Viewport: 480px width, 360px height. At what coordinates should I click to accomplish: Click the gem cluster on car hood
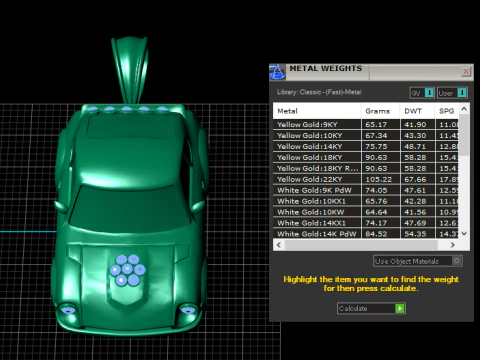127,270
